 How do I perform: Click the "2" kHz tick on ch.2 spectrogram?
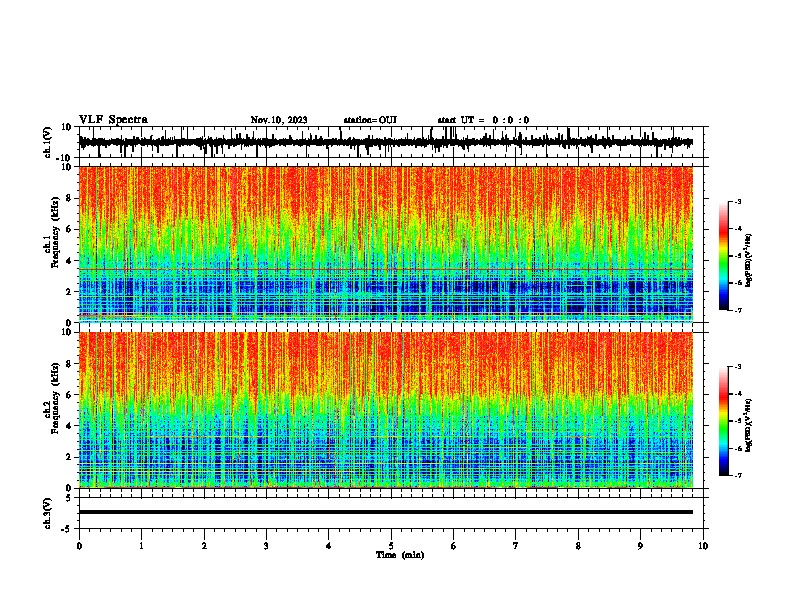69,457
